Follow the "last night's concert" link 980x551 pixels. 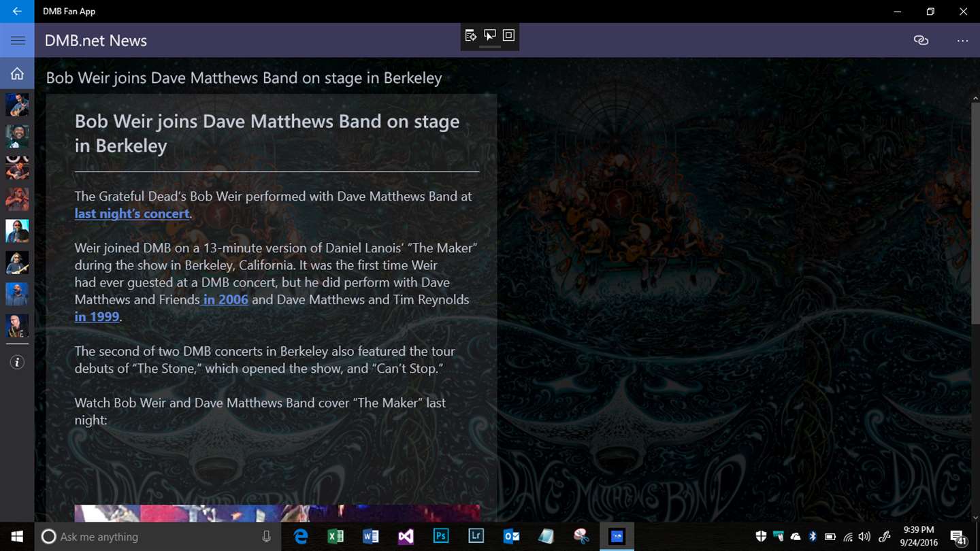click(x=132, y=214)
